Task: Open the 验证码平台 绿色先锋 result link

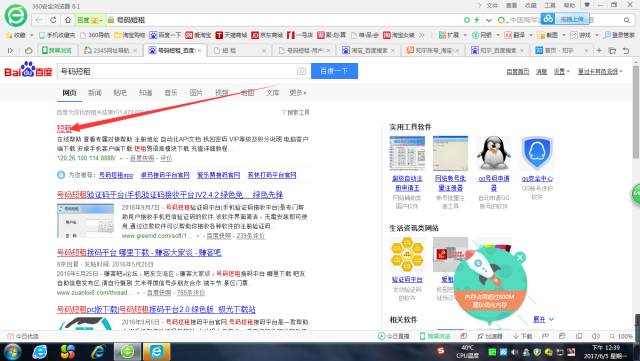Action: pyautogui.click(x=170, y=195)
